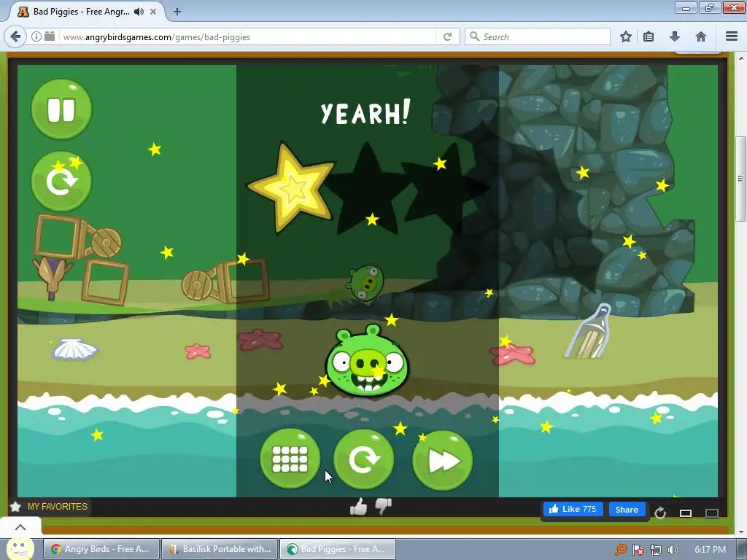Open Bad Piggies taskbar window
This screenshot has height=560, width=747.
click(338, 549)
